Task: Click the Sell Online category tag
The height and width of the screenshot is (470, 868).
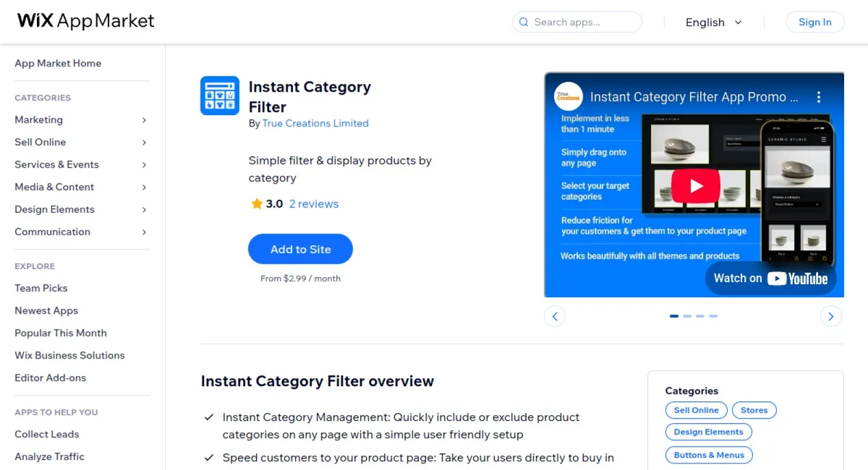Action: coord(697,410)
